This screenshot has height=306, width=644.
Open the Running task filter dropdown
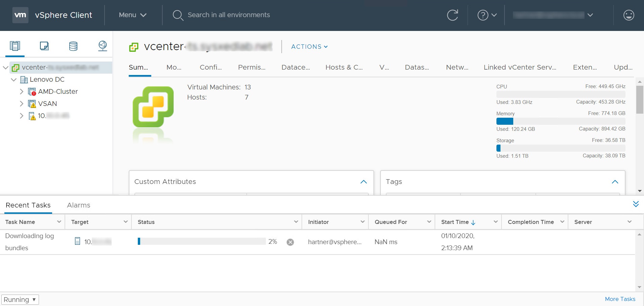[20, 300]
